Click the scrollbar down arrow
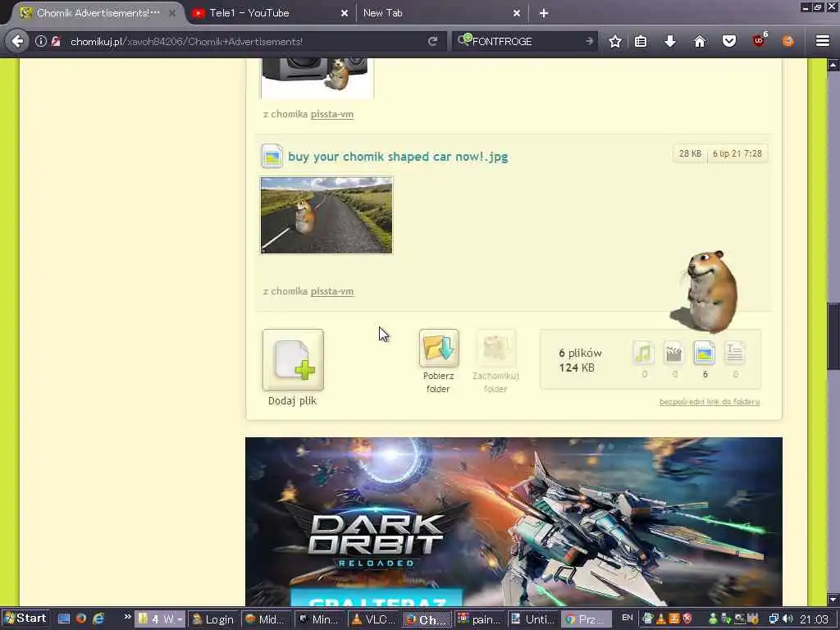This screenshot has height=630, width=840. (x=833, y=600)
